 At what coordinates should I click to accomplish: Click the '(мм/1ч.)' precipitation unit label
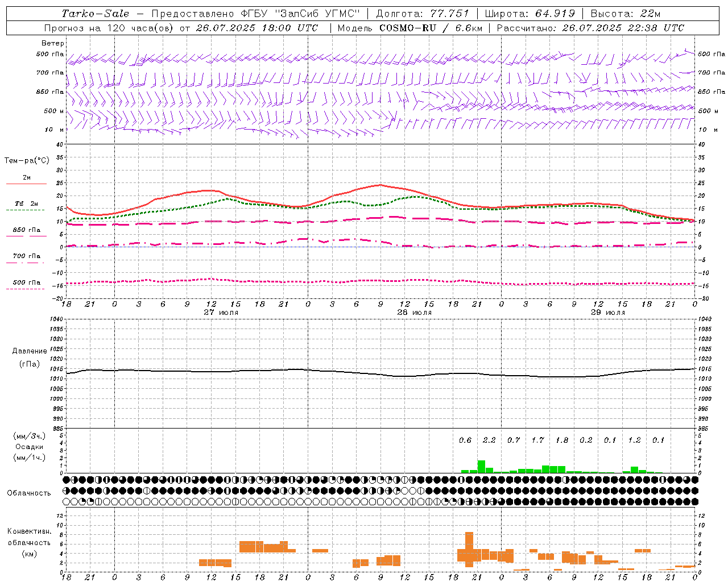point(30,458)
